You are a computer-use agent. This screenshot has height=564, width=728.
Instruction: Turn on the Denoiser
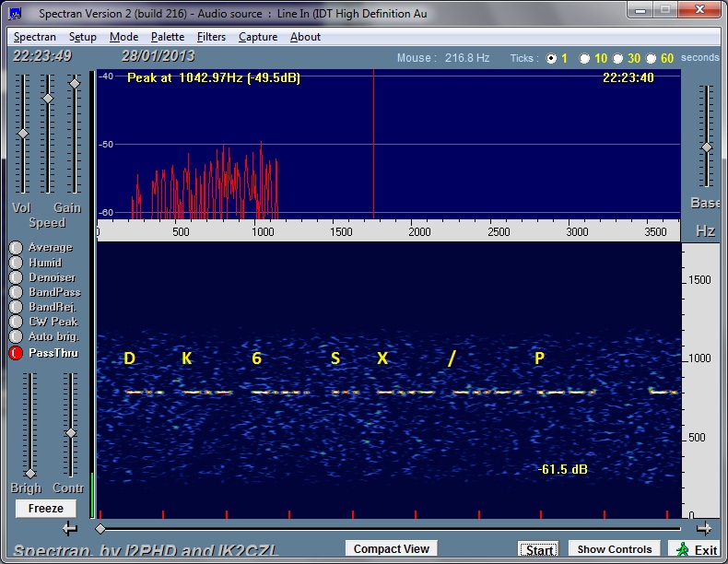point(16,277)
